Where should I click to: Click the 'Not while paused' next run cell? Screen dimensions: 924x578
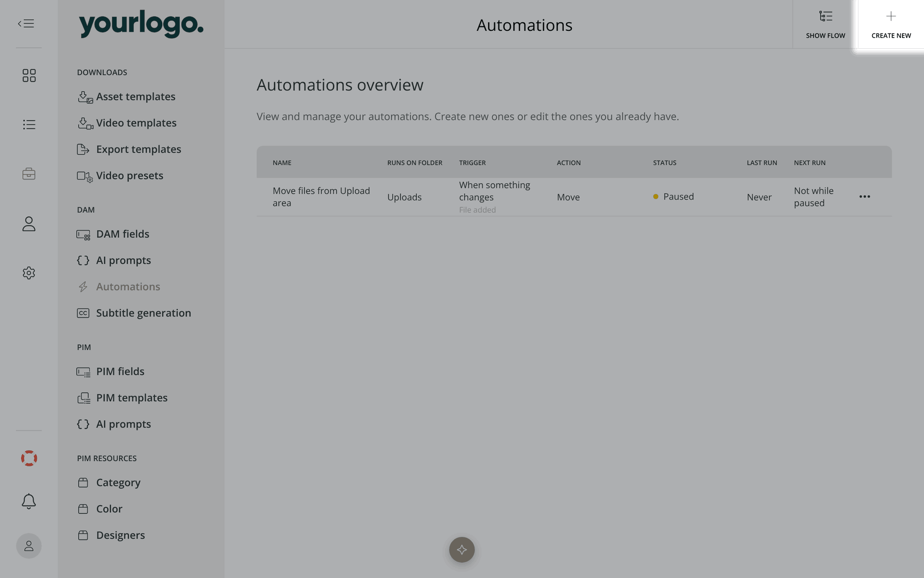coord(814,197)
